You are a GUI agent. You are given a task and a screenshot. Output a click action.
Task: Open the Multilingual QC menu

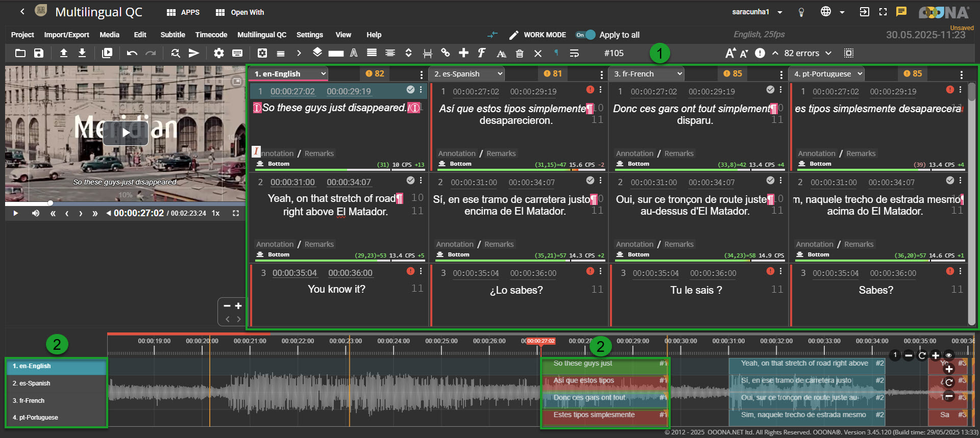(x=261, y=35)
